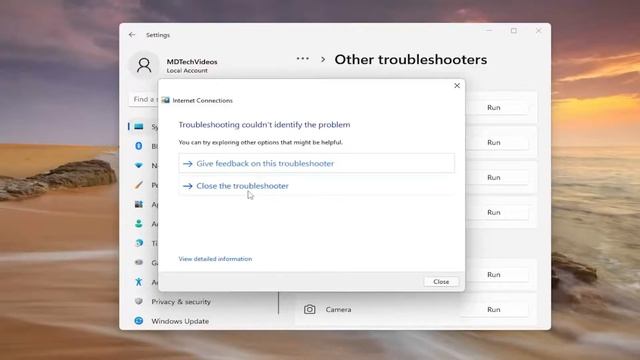Select the Accessibility sidebar icon
The image size is (640, 360).
139,282
